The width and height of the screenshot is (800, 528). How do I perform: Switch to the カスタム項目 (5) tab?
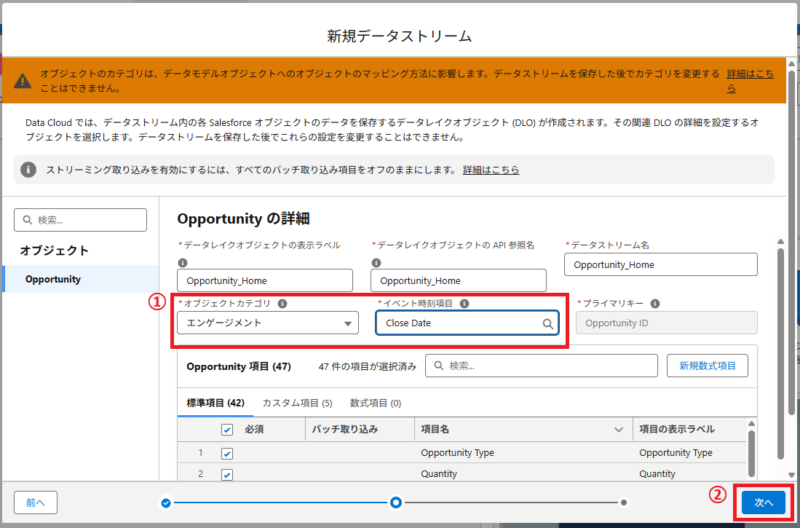297,403
